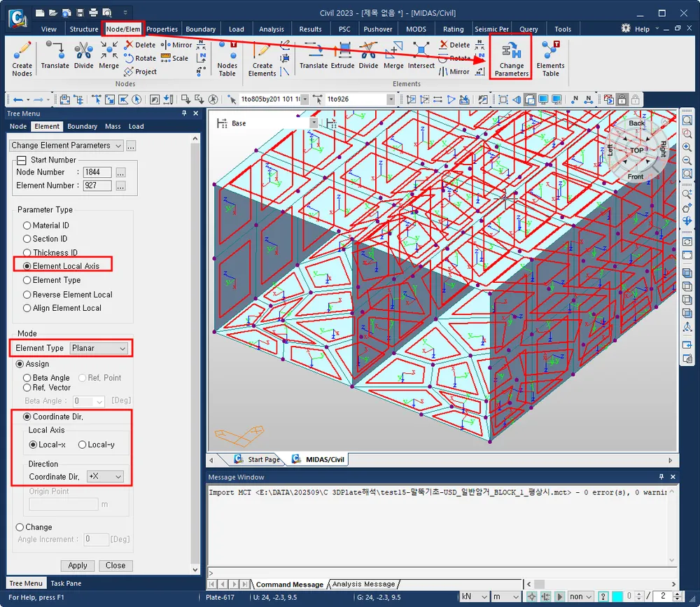Open Create Elements tool
Viewport: 700px width, 607px height.
(x=262, y=59)
